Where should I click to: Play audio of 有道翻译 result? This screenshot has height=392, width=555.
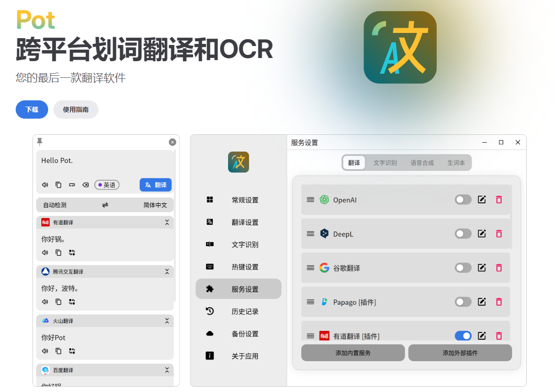(x=45, y=252)
